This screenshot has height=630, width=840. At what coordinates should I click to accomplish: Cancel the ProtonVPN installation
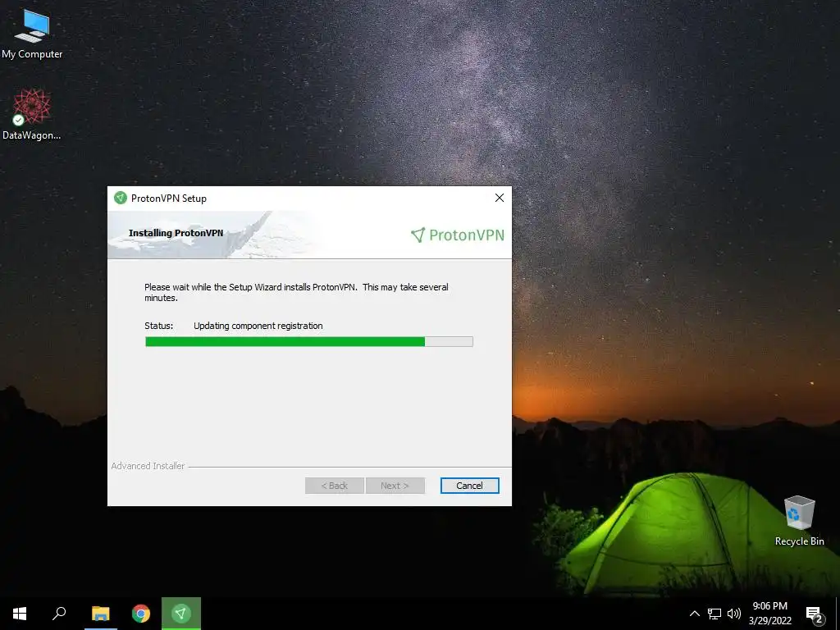pyautogui.click(x=469, y=486)
